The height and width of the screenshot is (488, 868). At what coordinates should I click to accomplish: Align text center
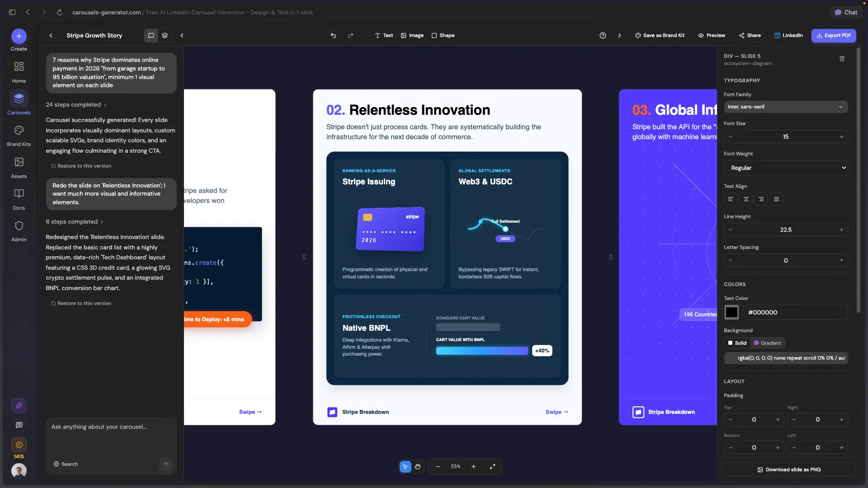746,199
